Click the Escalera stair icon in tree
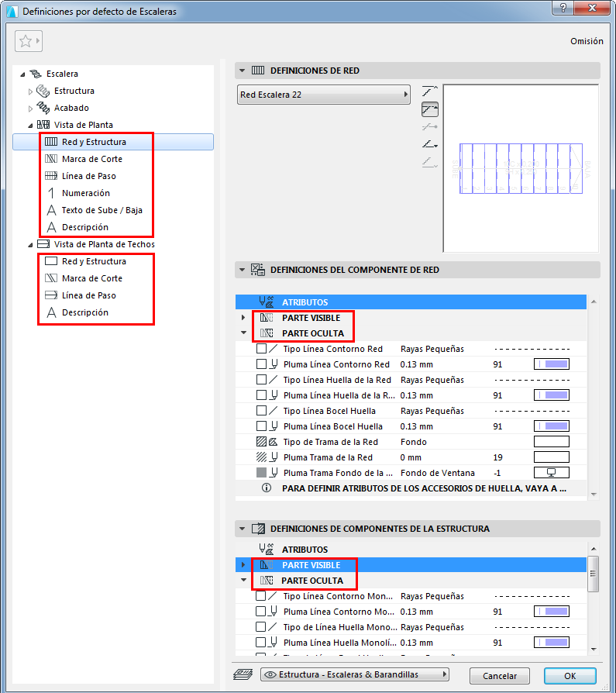 36,74
